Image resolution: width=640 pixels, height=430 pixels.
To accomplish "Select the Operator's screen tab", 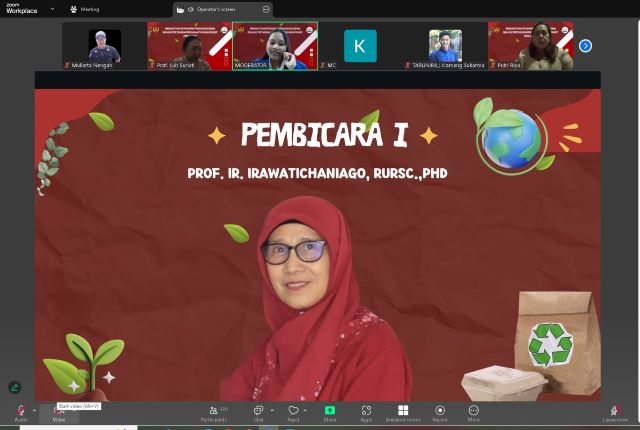I will pos(214,9).
